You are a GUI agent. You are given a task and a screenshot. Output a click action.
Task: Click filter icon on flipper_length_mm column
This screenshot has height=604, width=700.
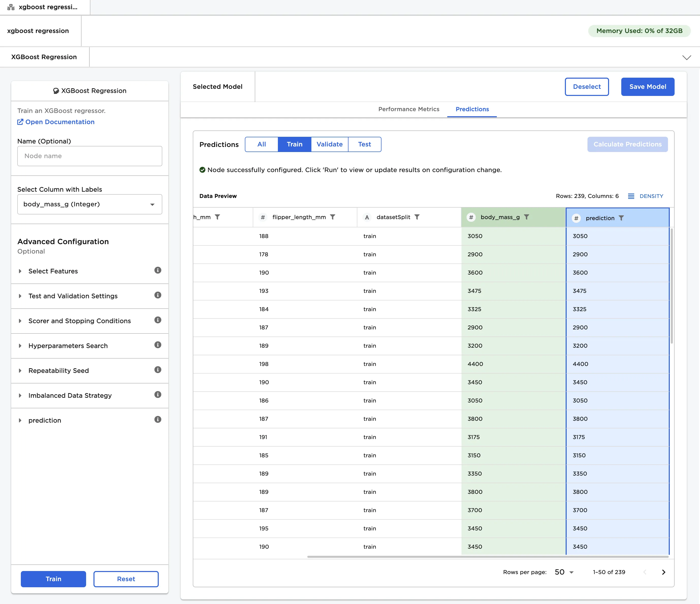pos(332,217)
